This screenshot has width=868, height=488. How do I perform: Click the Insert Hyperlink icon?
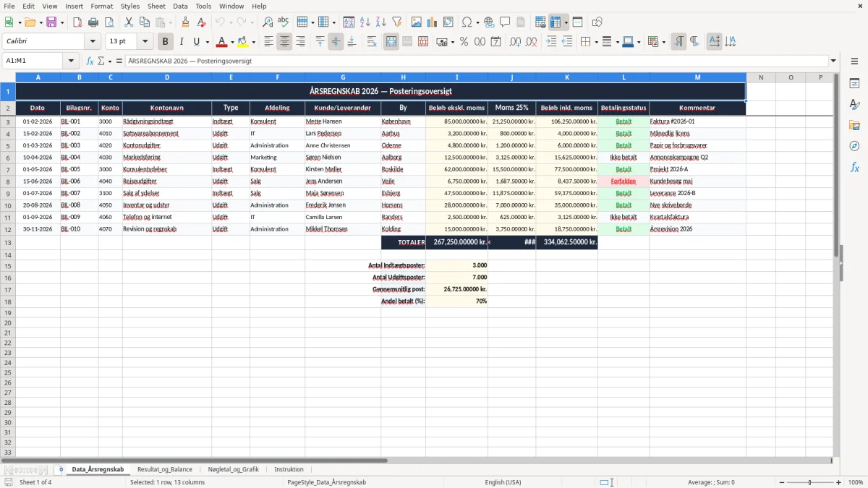pos(489,22)
